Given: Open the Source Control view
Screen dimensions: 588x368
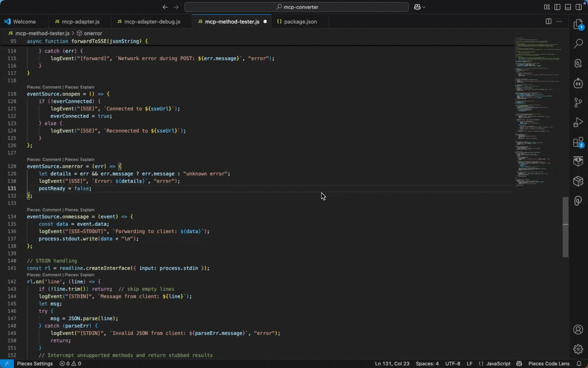Looking at the screenshot, I should [578, 102].
